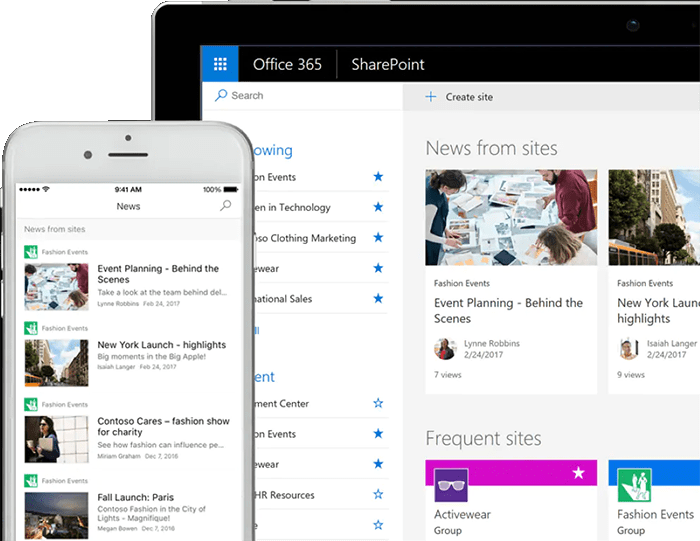Click 'Fashion Events' label on Event Planning card
This screenshot has width=700, height=541.
(x=462, y=283)
